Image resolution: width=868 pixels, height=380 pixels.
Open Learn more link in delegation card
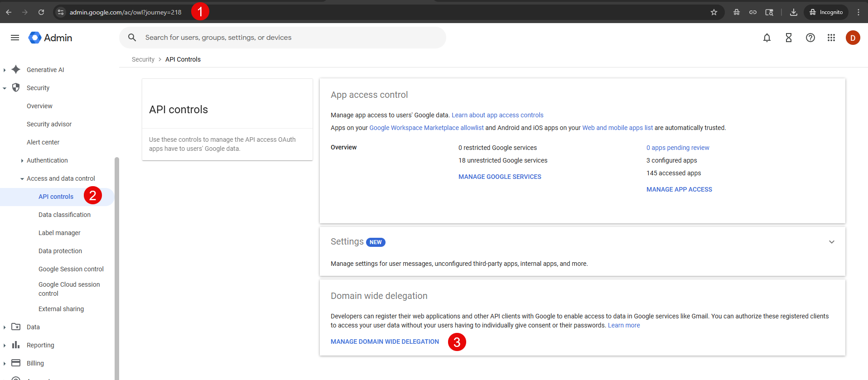click(624, 325)
